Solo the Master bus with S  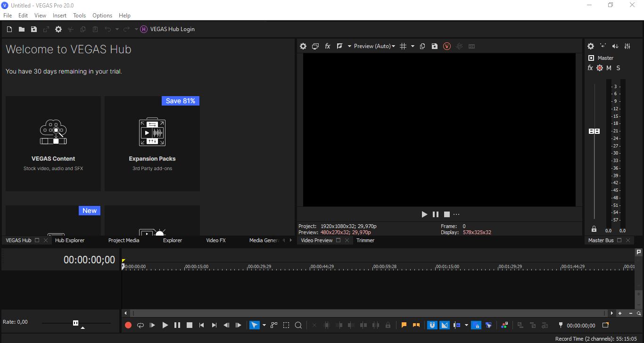[x=618, y=68]
